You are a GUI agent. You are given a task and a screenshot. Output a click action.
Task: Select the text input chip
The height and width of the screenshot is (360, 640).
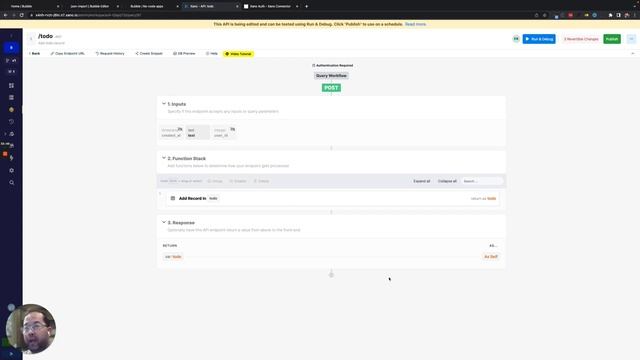click(198, 132)
